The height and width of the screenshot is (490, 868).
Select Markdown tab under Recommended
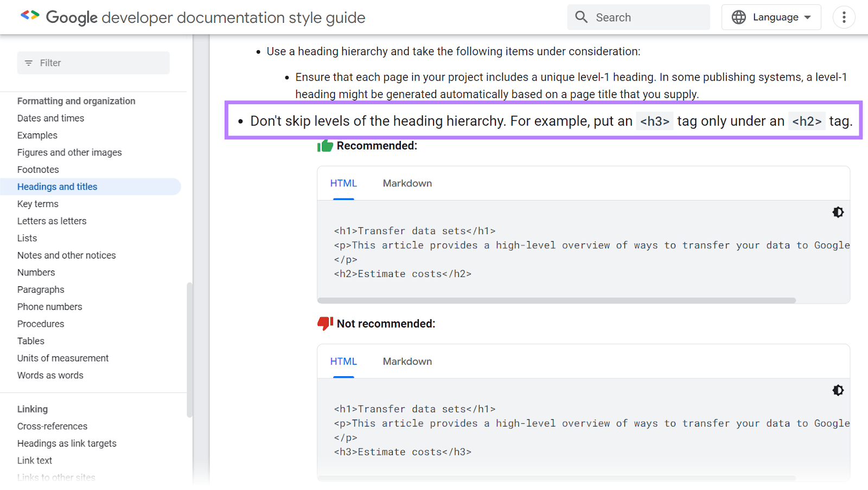(407, 183)
